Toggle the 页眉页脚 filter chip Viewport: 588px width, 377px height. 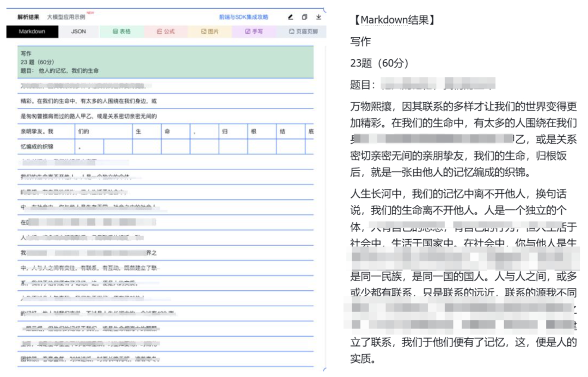[x=303, y=32]
